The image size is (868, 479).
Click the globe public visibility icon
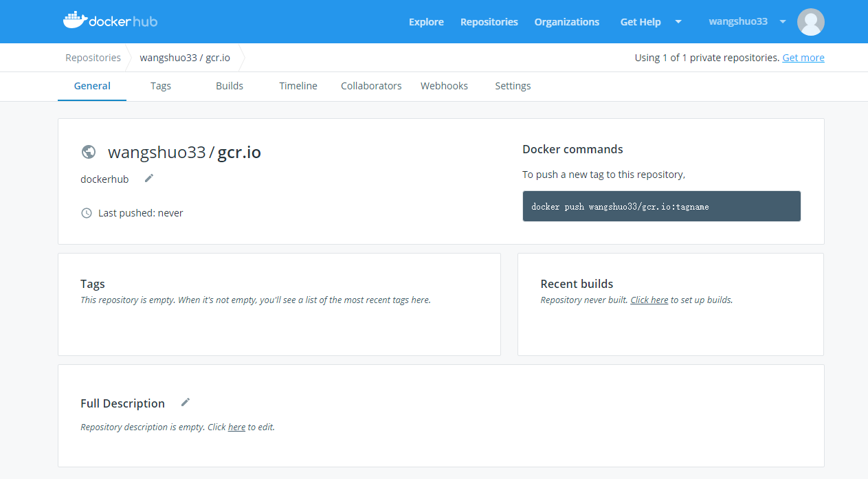(x=88, y=152)
